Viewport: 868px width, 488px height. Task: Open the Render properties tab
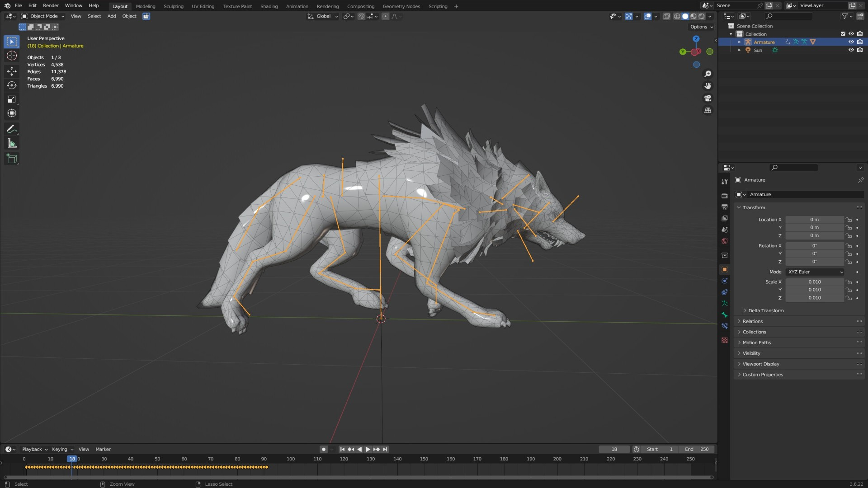pyautogui.click(x=725, y=196)
